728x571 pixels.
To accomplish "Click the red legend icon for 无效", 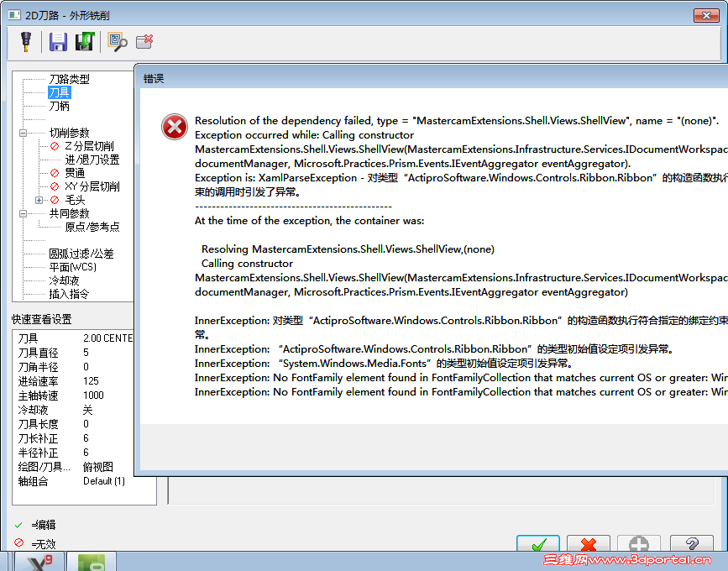I will [19, 542].
